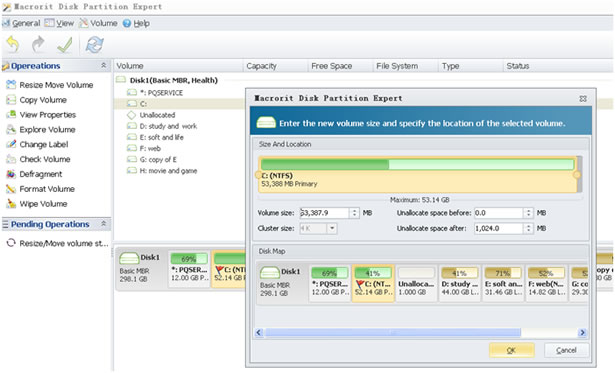615x373 pixels.
Task: Click disk map scrollbar left arrow
Action: pos(259,333)
